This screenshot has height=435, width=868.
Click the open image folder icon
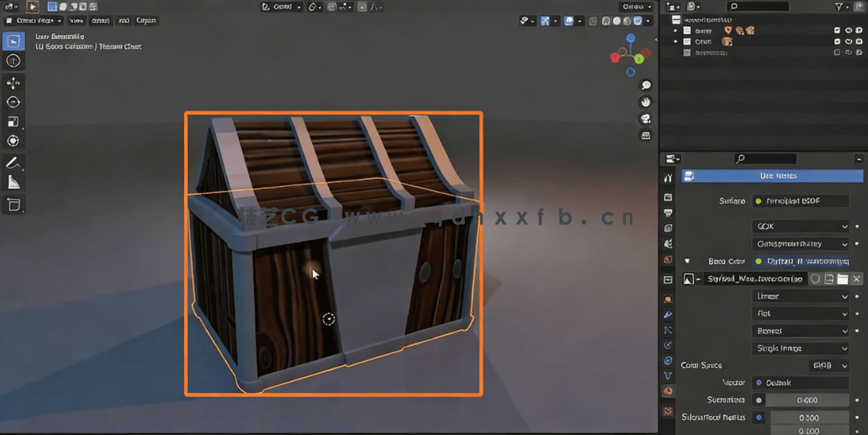[x=843, y=279]
